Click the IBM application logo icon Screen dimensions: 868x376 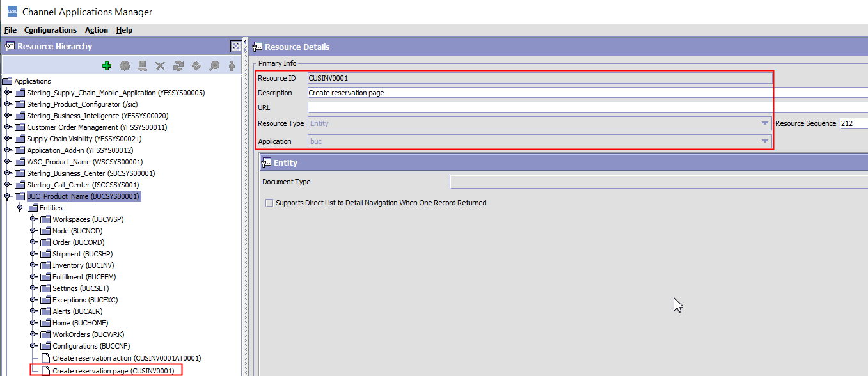(12, 11)
